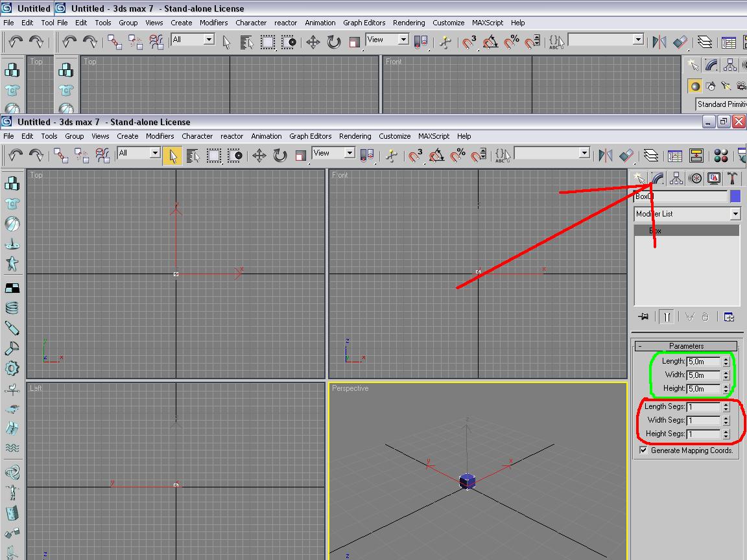Viewport: 747px width, 560px height.
Task: Toggle Pin Stack below the modifier stack
Action: [x=644, y=317]
